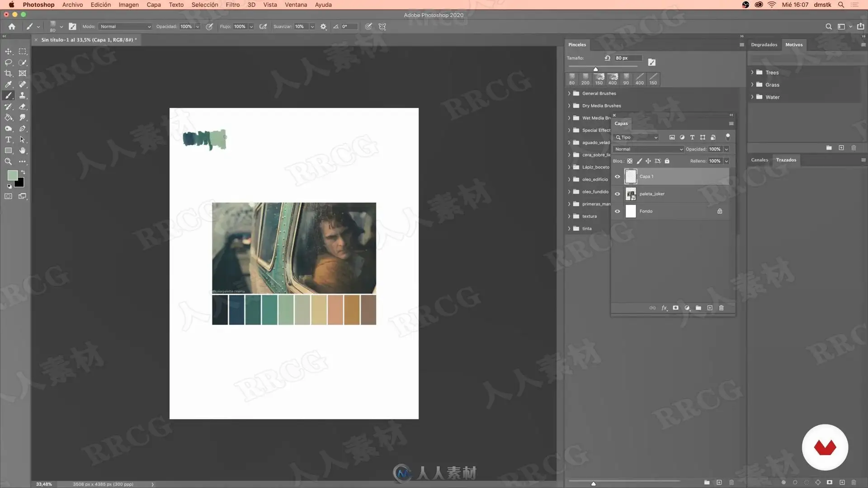Select the Move tool
868x488 pixels.
click(8, 52)
